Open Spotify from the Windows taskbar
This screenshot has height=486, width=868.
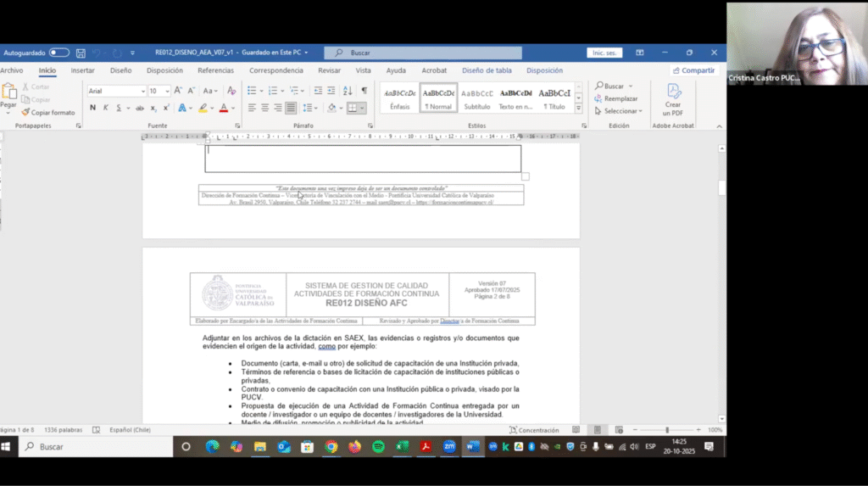coord(378,446)
